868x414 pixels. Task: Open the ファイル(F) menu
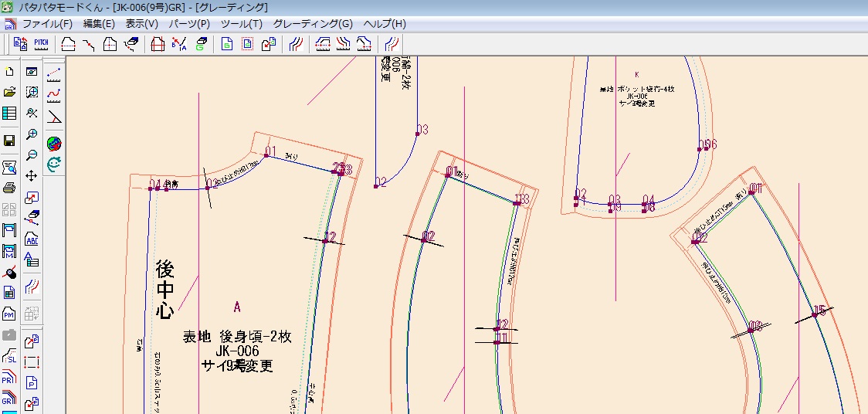pyautogui.click(x=47, y=24)
